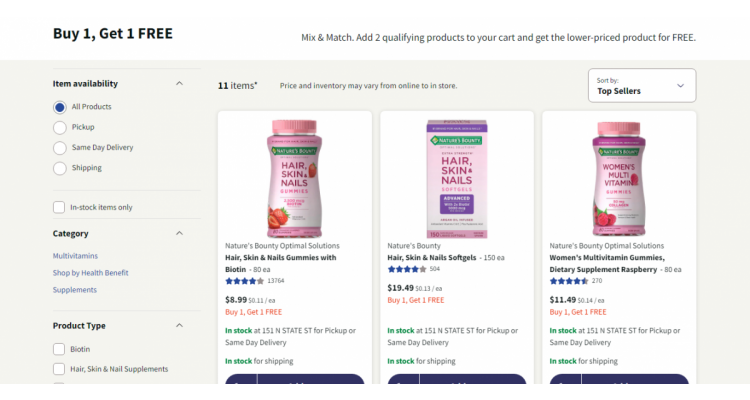Check the In-stock items only box
Image resolution: width=750 pixels, height=400 pixels.
(59, 207)
